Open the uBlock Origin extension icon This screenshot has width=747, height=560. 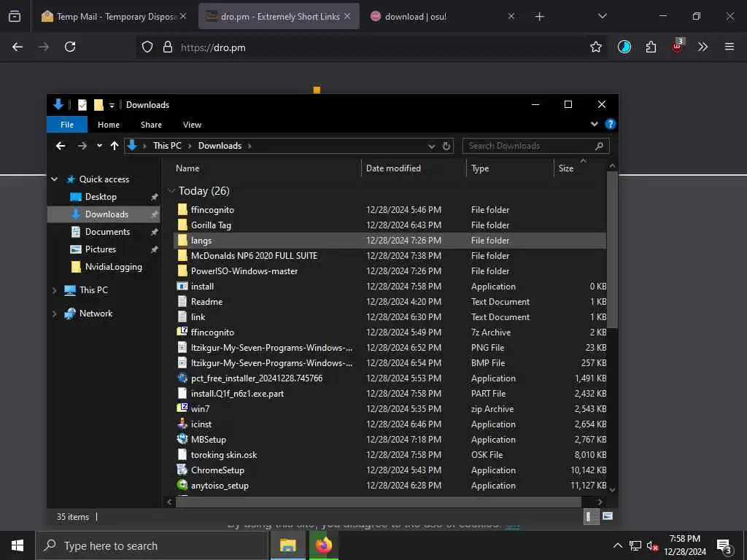678,46
